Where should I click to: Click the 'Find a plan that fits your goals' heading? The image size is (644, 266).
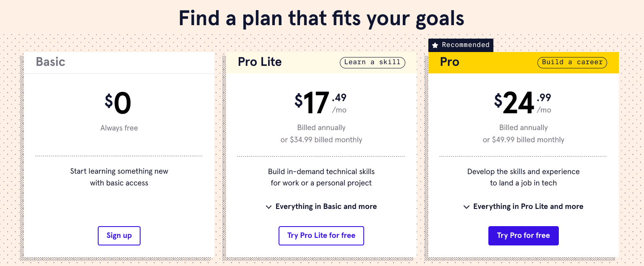pos(322,18)
